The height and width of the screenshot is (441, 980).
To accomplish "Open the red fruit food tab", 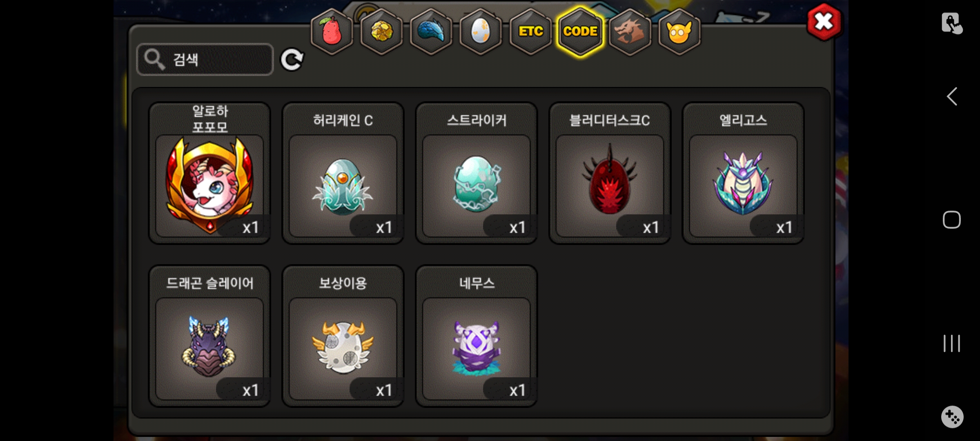I will pyautogui.click(x=332, y=31).
